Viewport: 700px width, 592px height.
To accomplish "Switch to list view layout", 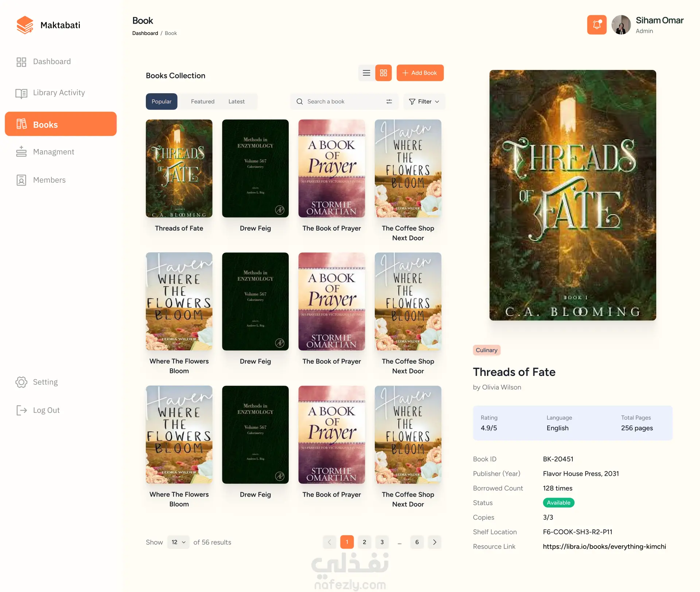I will [366, 73].
